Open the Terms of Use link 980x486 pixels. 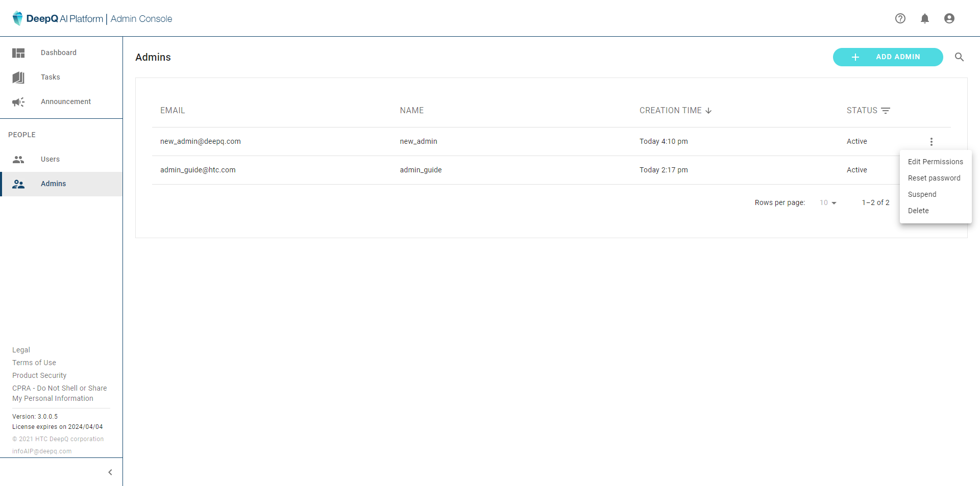[34, 363]
